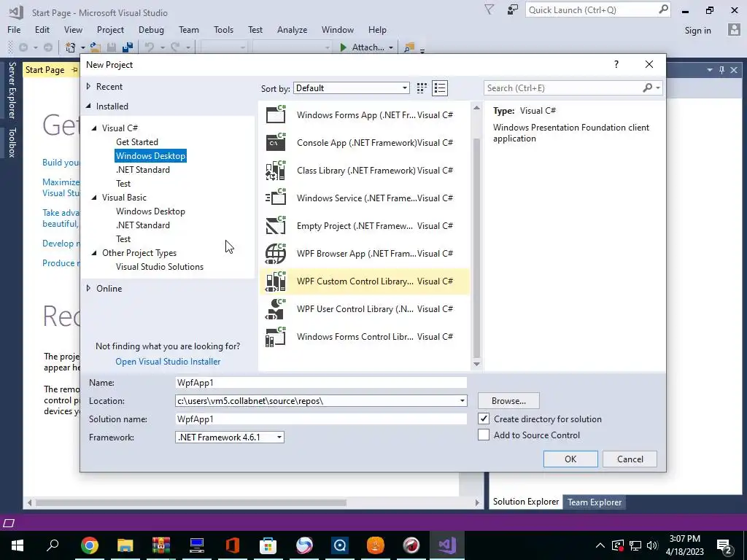
Task: Open the Framework version dropdown
Action: click(230, 437)
